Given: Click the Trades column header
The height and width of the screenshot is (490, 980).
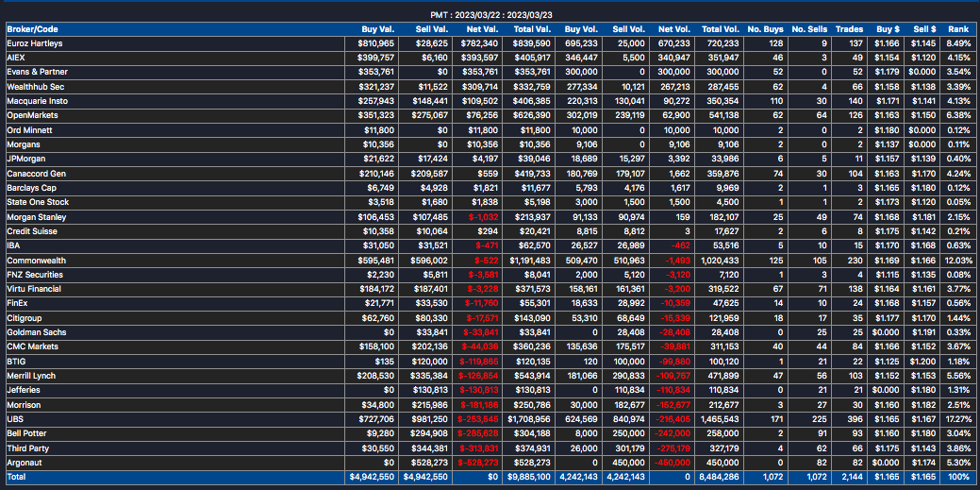Looking at the screenshot, I should pos(850,29).
